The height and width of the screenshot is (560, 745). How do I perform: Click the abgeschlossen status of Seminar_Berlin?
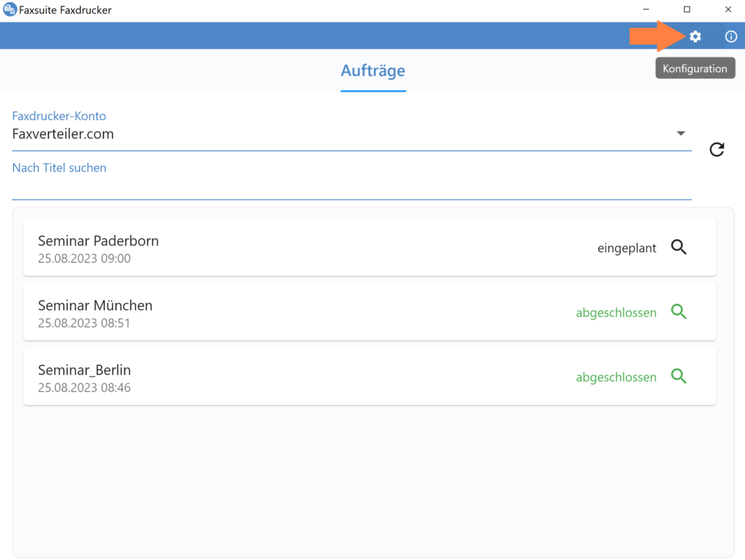(x=616, y=377)
